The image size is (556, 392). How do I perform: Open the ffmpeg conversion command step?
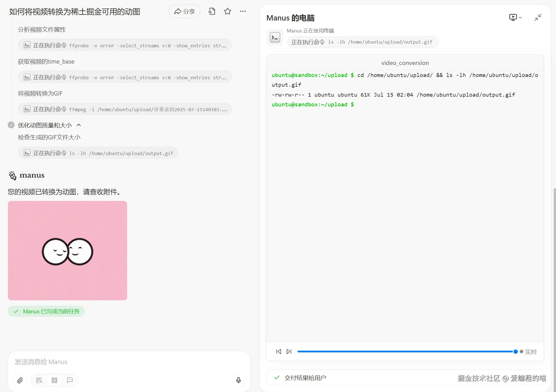click(125, 109)
